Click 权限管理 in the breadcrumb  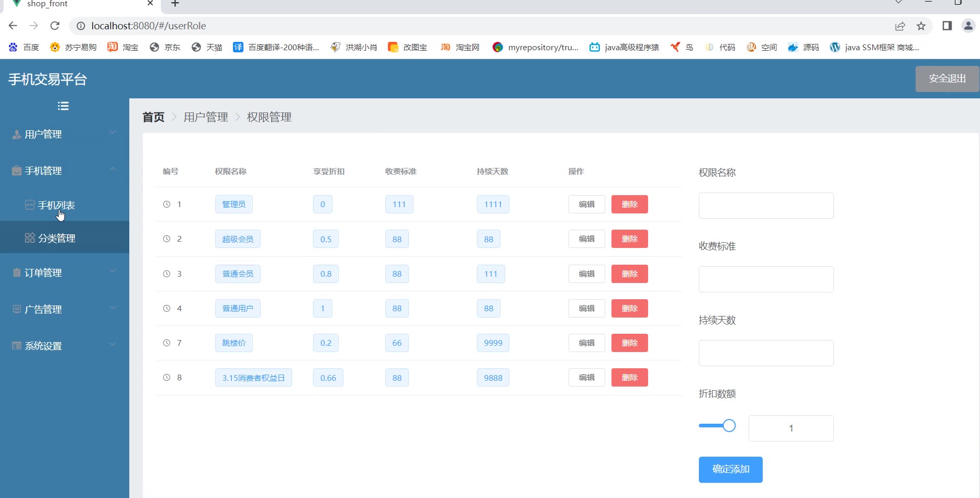(269, 117)
